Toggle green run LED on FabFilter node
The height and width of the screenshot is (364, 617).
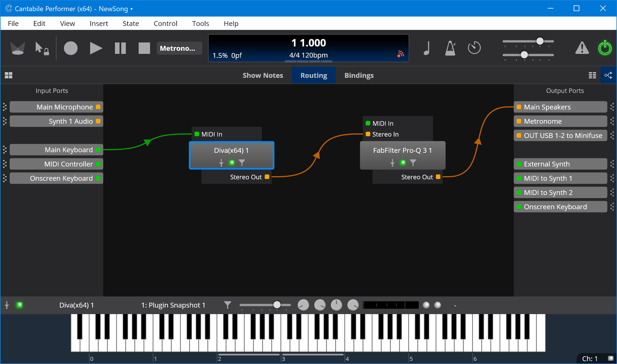pyautogui.click(x=403, y=162)
